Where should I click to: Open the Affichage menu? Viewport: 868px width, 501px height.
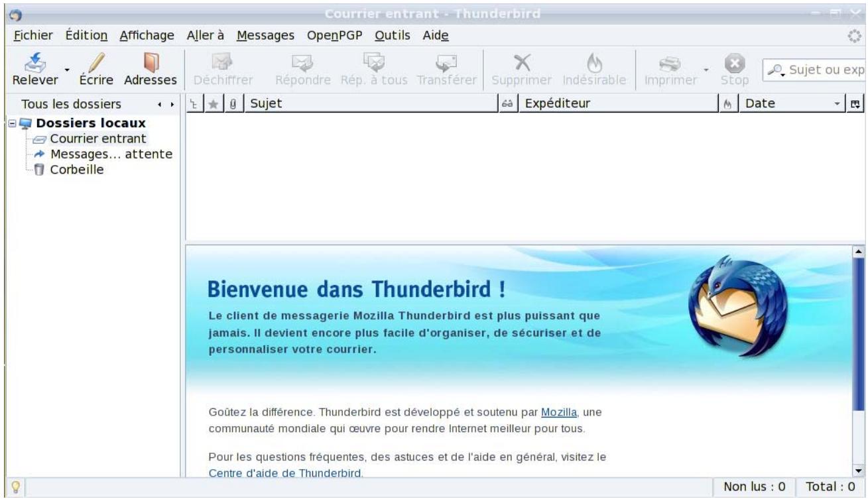tap(147, 35)
